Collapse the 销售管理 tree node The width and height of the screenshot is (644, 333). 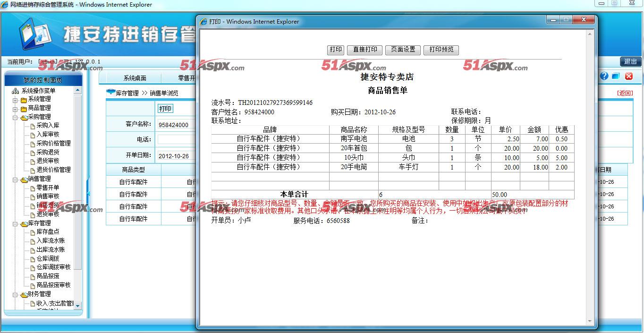pos(15,180)
